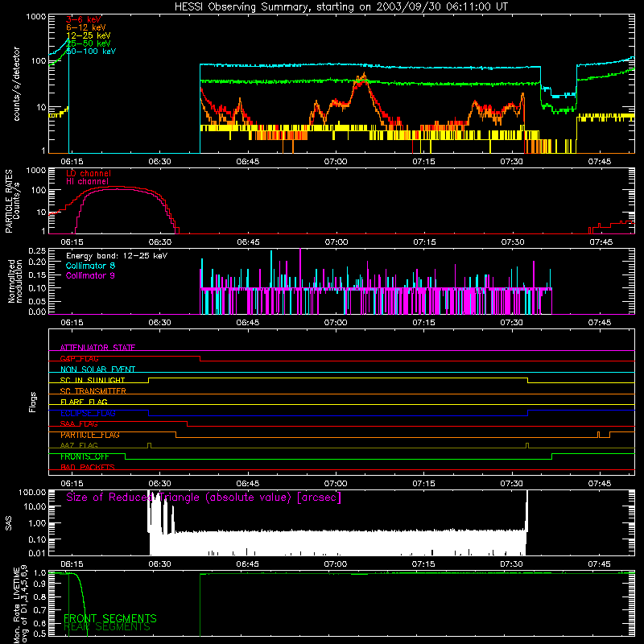Select the Collimator 8 legend label
644x644 pixels.
coord(90,266)
